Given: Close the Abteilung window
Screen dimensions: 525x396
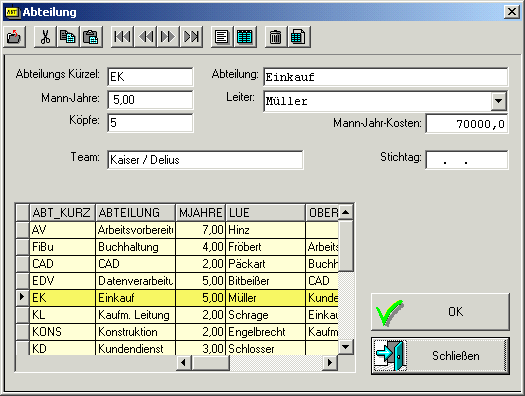Looking at the screenshot, I should (512, 12).
